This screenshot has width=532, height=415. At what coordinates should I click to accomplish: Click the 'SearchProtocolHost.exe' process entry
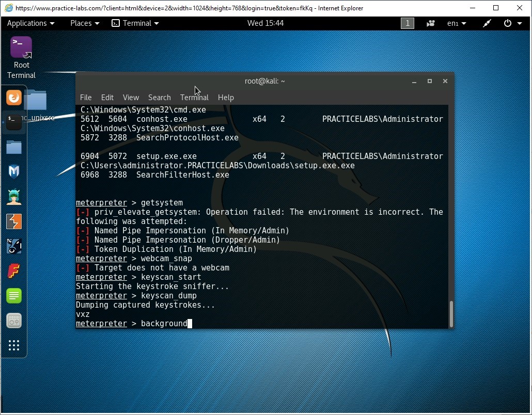tap(187, 138)
